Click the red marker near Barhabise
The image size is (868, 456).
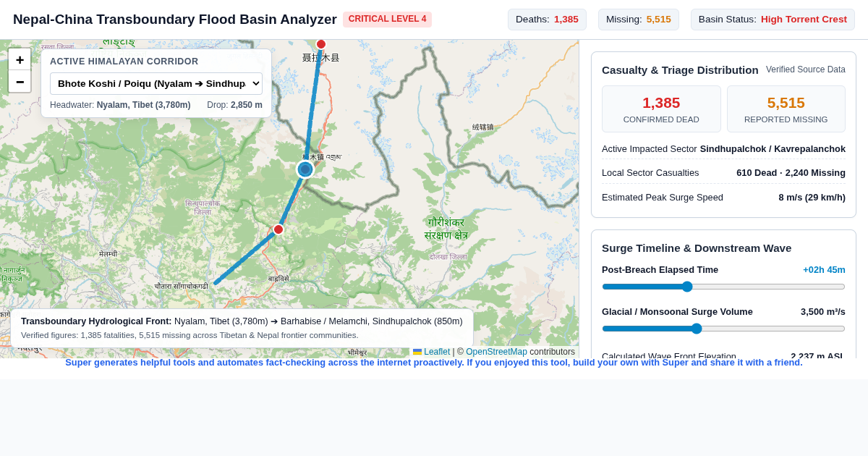tap(278, 229)
